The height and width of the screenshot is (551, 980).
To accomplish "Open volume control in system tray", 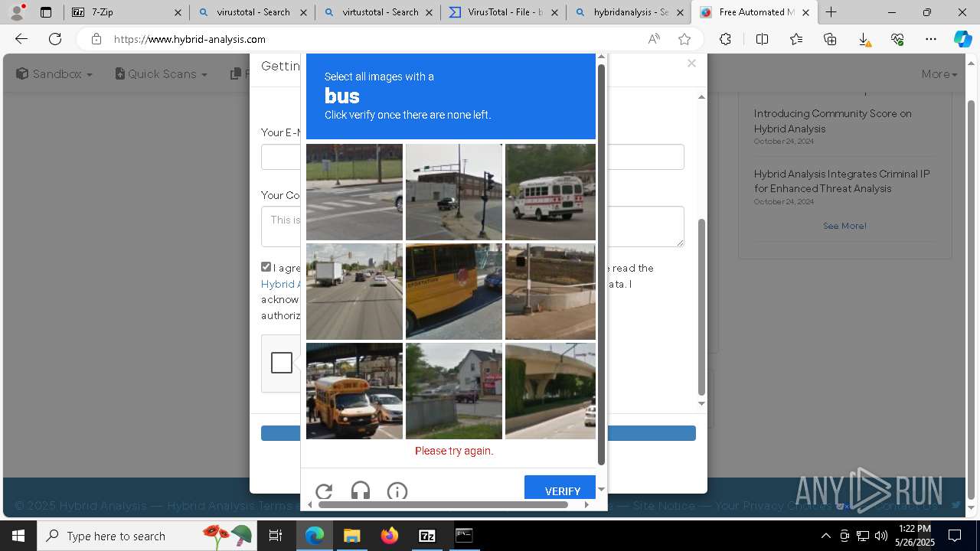I will [881, 536].
